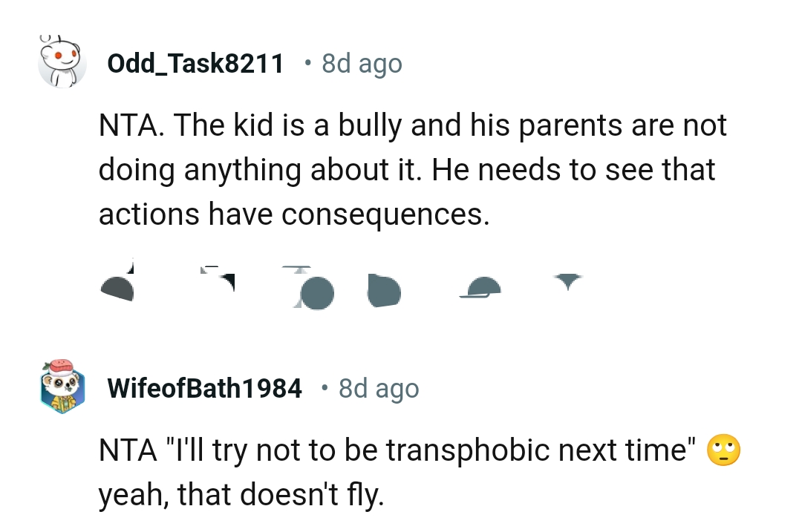
Task: Click the share icon under the first comment
Action: [x=481, y=286]
